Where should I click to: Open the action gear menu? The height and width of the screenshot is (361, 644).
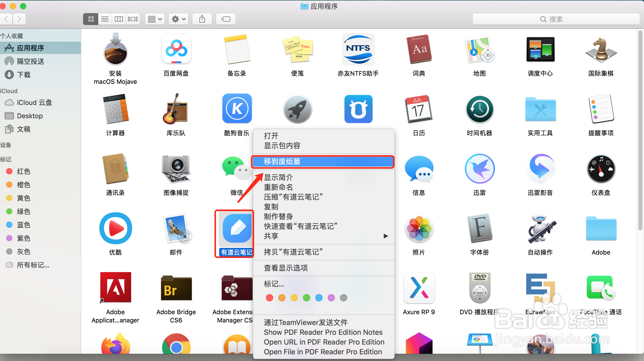(x=178, y=19)
